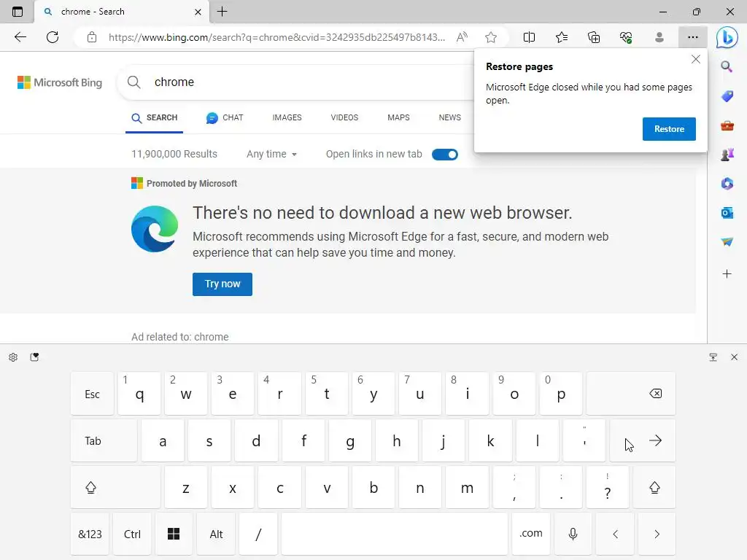Image resolution: width=747 pixels, height=560 pixels.
Task: Tap the space bar
Action: point(395,534)
